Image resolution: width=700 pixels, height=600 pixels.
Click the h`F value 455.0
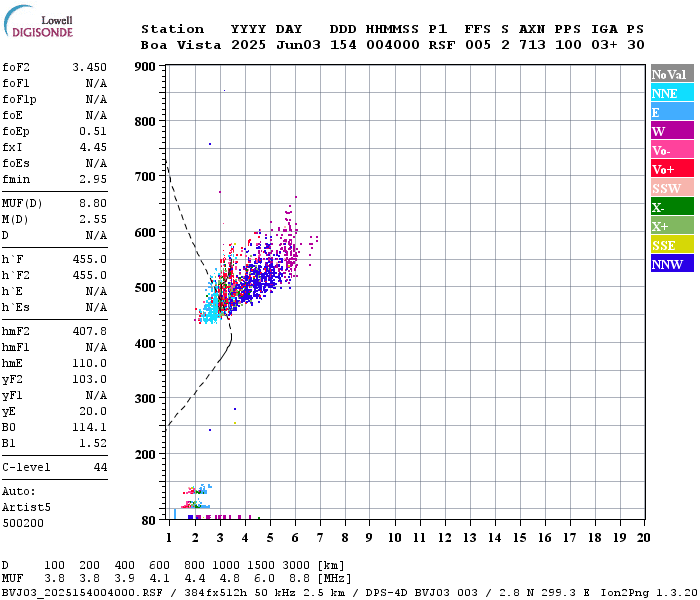[x=89, y=259]
